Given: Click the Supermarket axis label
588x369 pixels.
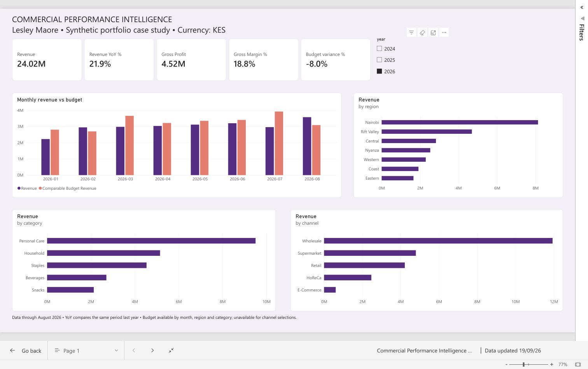Looking at the screenshot, I should (x=310, y=253).
